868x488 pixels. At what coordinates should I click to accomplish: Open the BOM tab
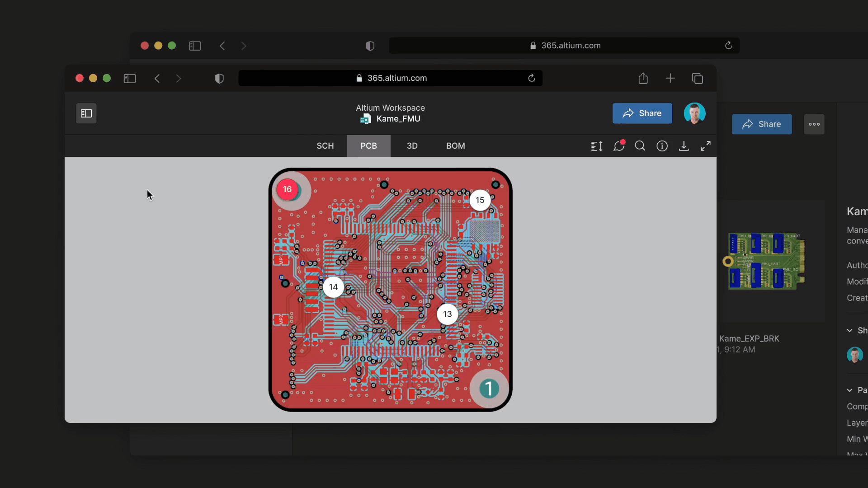coord(455,146)
